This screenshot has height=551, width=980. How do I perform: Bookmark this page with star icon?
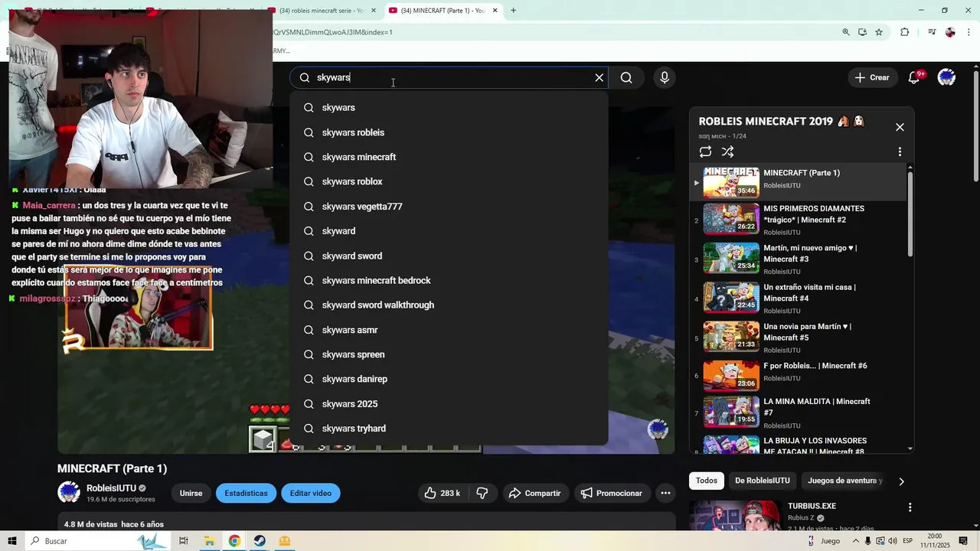879,32
